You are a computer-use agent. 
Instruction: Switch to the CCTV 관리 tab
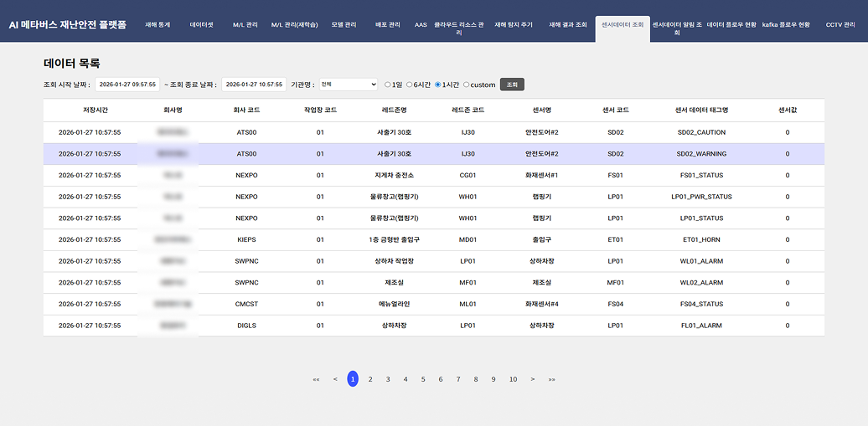[840, 25]
